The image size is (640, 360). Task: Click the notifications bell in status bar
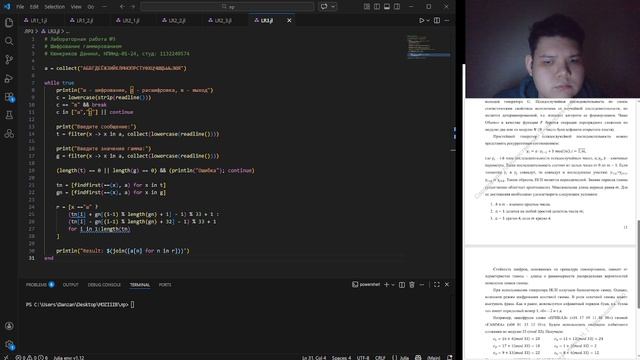click(x=449, y=357)
